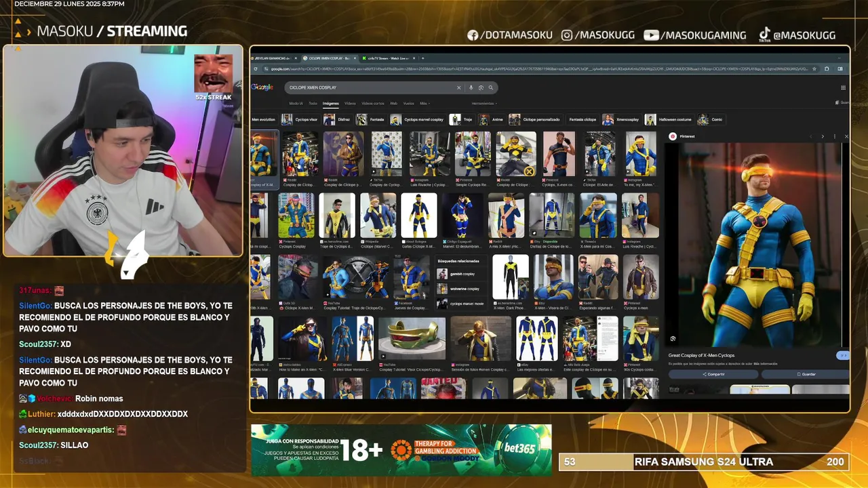Click the Pinterest source name in preview

687,136
